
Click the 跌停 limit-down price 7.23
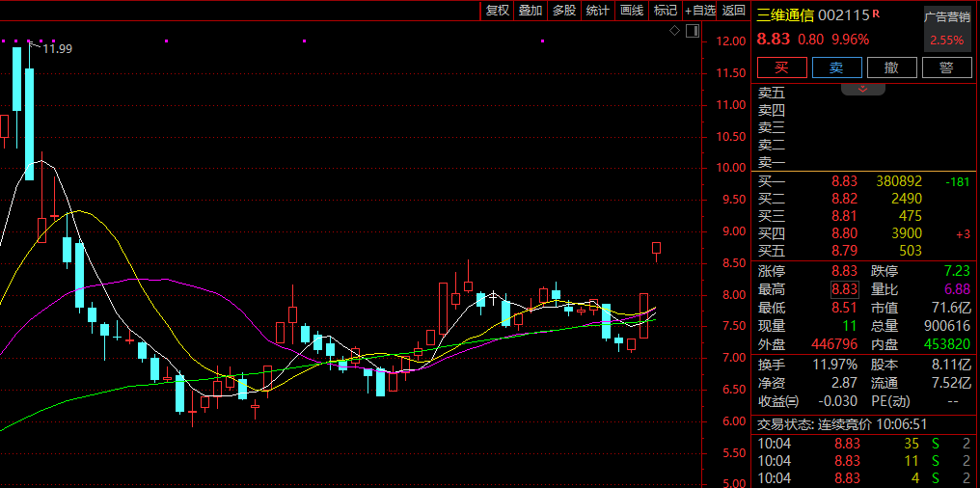(x=957, y=271)
